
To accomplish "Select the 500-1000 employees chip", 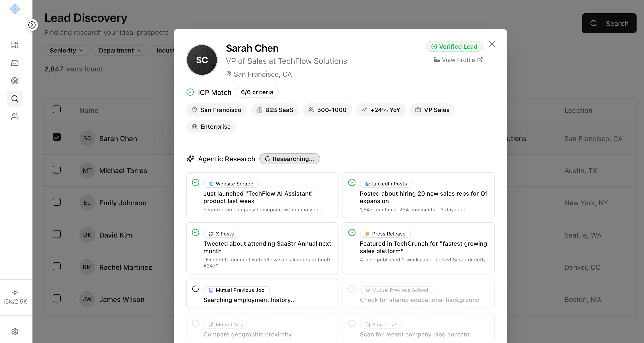I will pyautogui.click(x=327, y=110).
